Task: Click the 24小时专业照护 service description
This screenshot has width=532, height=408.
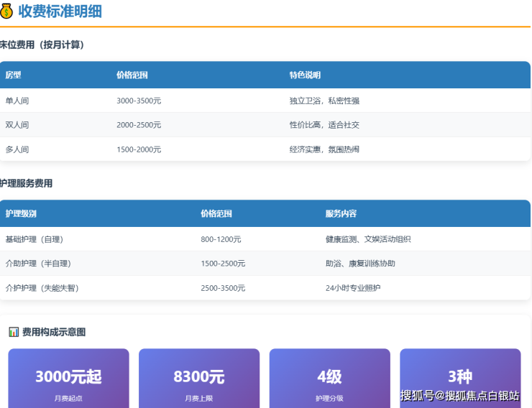Action: pyautogui.click(x=353, y=288)
